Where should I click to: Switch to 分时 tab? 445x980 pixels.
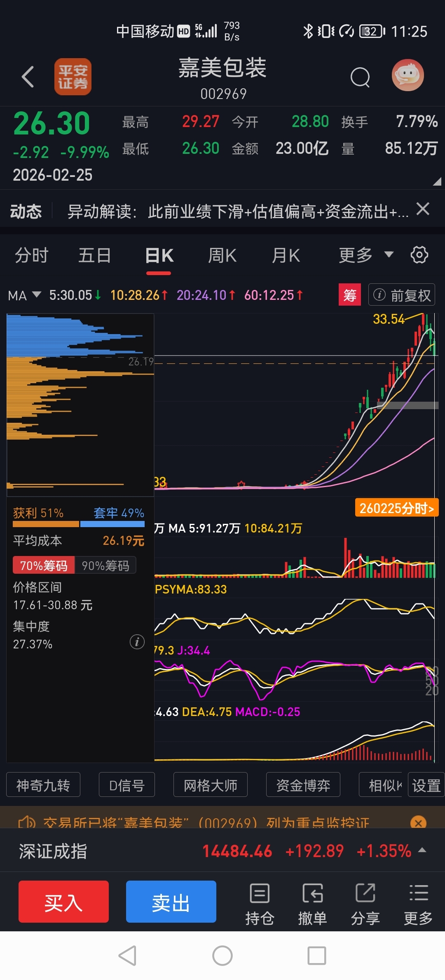point(32,255)
